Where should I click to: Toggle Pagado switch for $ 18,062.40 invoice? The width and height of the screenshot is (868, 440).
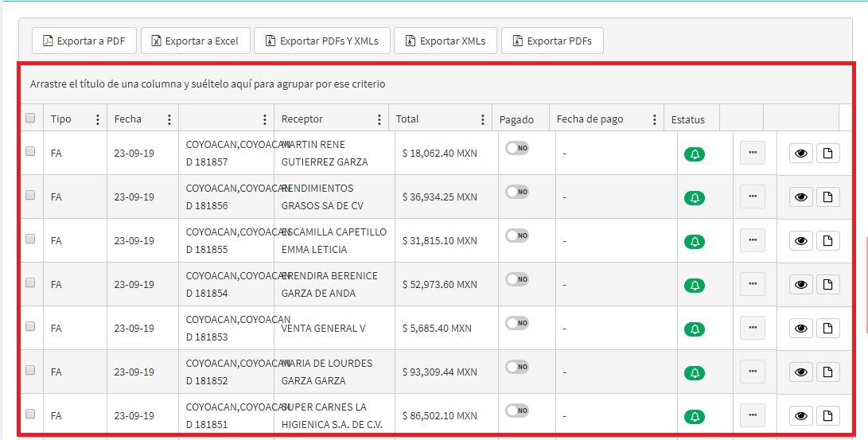(517, 148)
